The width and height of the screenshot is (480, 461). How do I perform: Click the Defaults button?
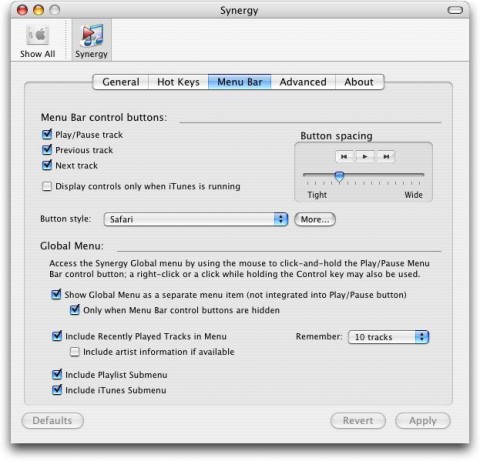coord(52,421)
